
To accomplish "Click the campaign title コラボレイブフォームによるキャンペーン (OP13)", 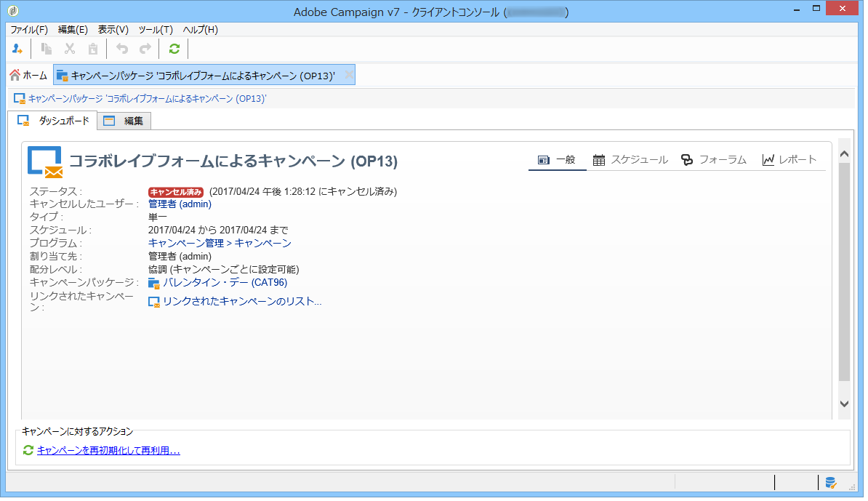I will pos(233,161).
